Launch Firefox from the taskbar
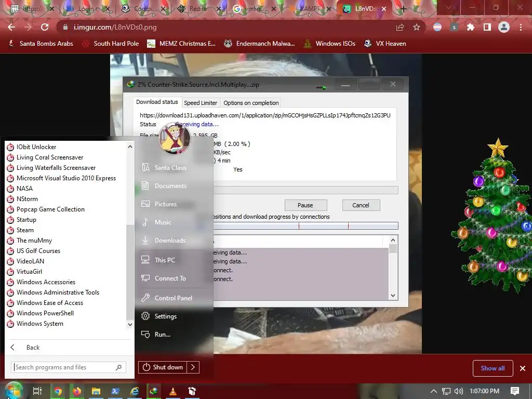Image resolution: width=532 pixels, height=399 pixels. (77, 391)
